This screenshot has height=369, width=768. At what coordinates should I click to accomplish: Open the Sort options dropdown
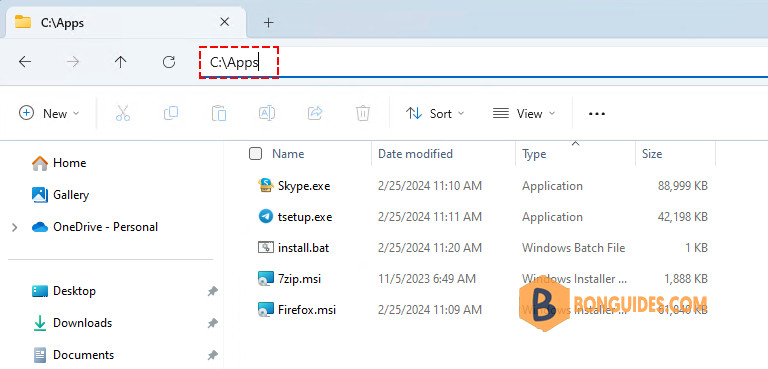coord(435,114)
